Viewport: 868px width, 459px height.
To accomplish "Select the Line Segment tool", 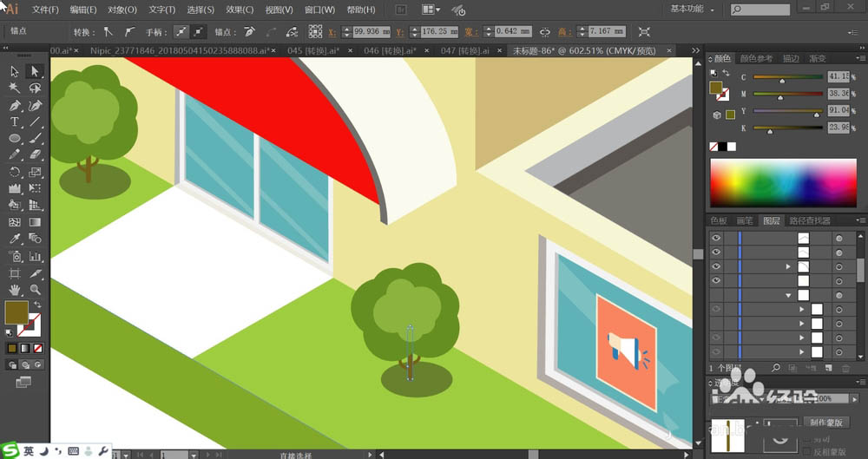I will (x=35, y=121).
